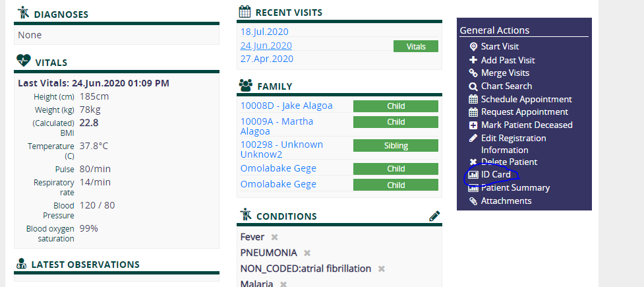
Task: Click the plus icon for Add Past Visit
Action: [473, 60]
